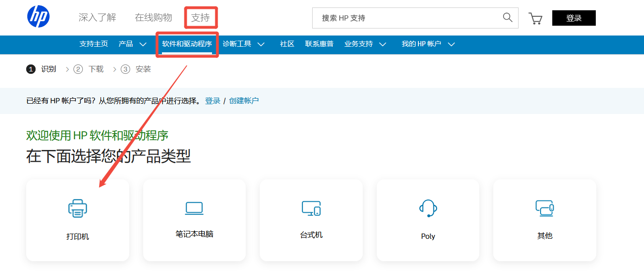Click the 产品 menu label

point(126,44)
